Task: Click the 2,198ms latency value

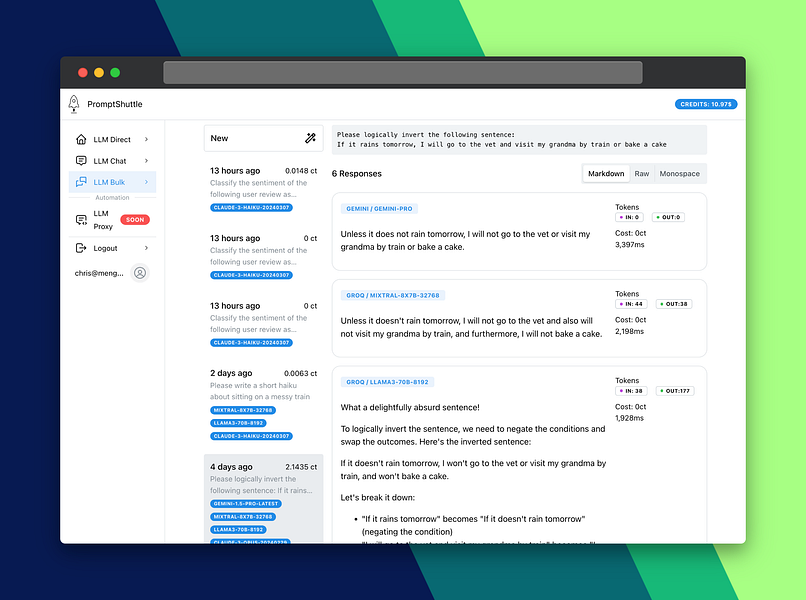Action: click(630, 332)
